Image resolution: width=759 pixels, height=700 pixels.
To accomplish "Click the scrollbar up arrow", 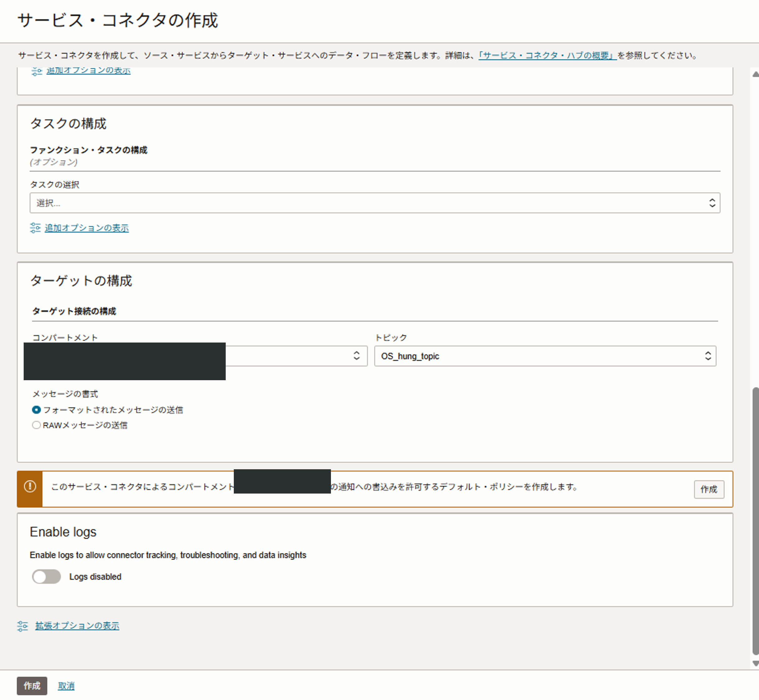I will tap(755, 74).
